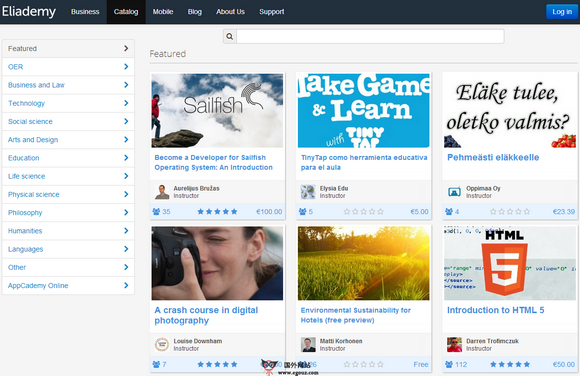Screen dimensions: 580x376
Task: Open Become a Developer for Sailfish course link
Action: coord(213,162)
